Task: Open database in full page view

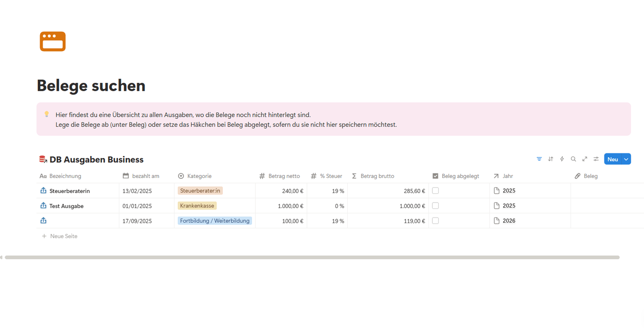Action: (x=585, y=159)
